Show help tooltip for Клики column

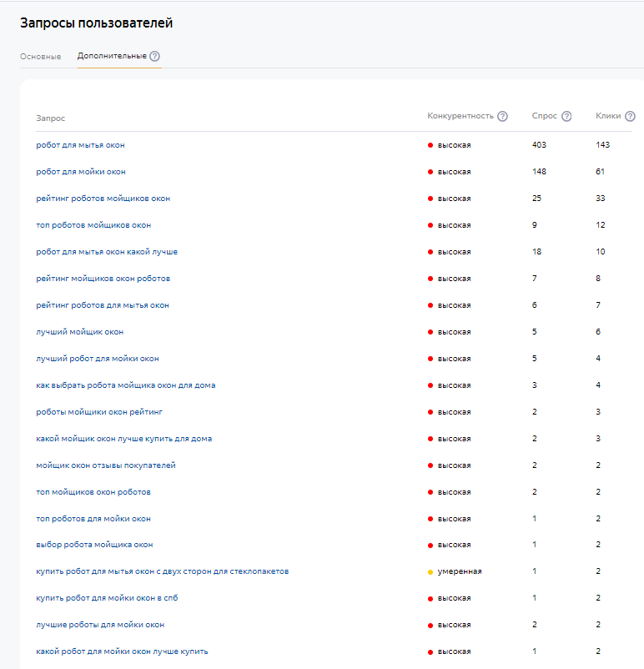click(x=630, y=116)
